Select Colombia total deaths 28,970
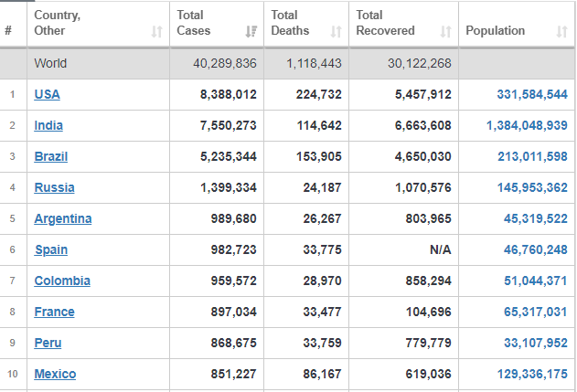Screen dimensions: 577x392 [x=322, y=281]
